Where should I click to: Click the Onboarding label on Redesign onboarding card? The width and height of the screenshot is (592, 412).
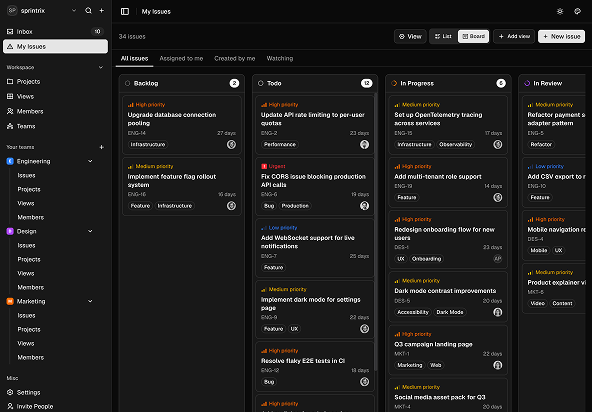tap(426, 259)
